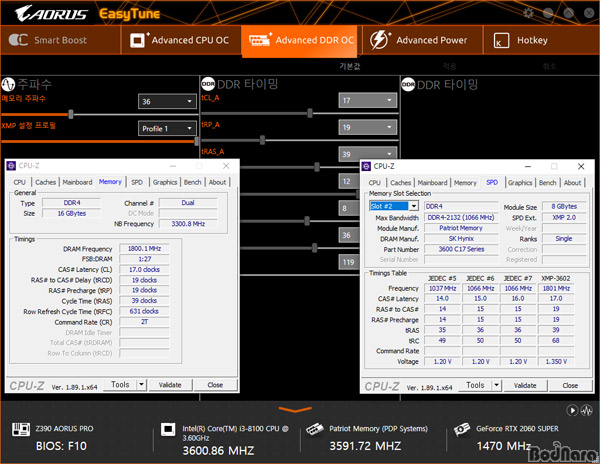Click the memory frequency slider handle
The image size is (600, 464).
tap(71, 114)
